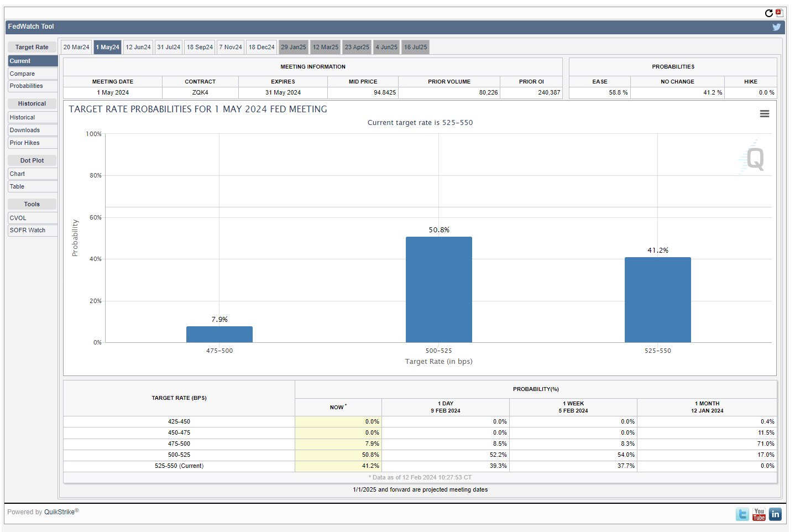Open Compare in the Target Rate section
Viewport: 795px width, 532px height.
point(32,74)
